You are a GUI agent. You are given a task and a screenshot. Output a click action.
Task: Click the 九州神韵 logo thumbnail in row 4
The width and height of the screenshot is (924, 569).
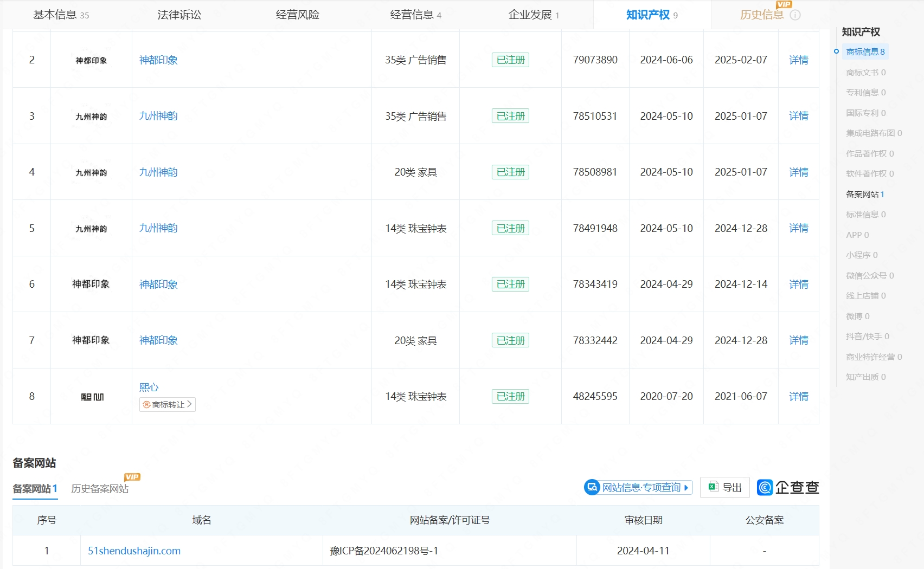point(91,172)
